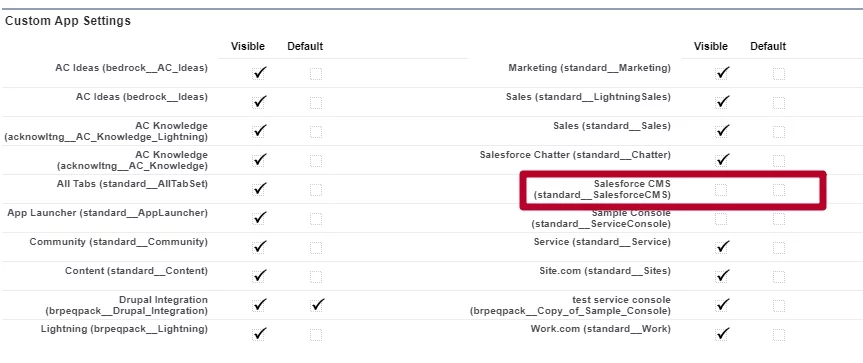
Task: Click the All Tabs (standard__AllTabSet) label
Action: (133, 184)
